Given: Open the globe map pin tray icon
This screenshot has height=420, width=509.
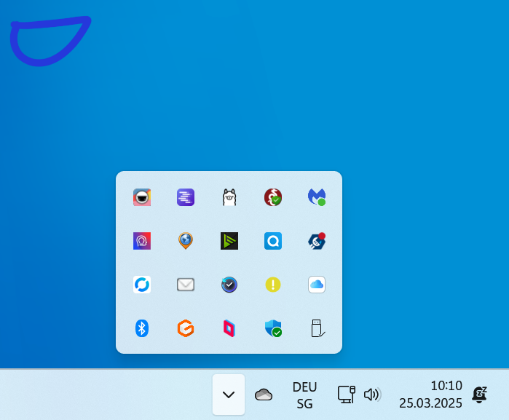Looking at the screenshot, I should [186, 241].
